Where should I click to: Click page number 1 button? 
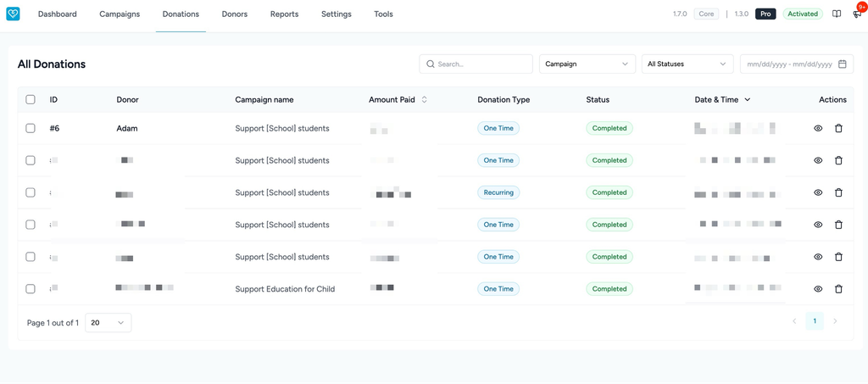point(815,321)
